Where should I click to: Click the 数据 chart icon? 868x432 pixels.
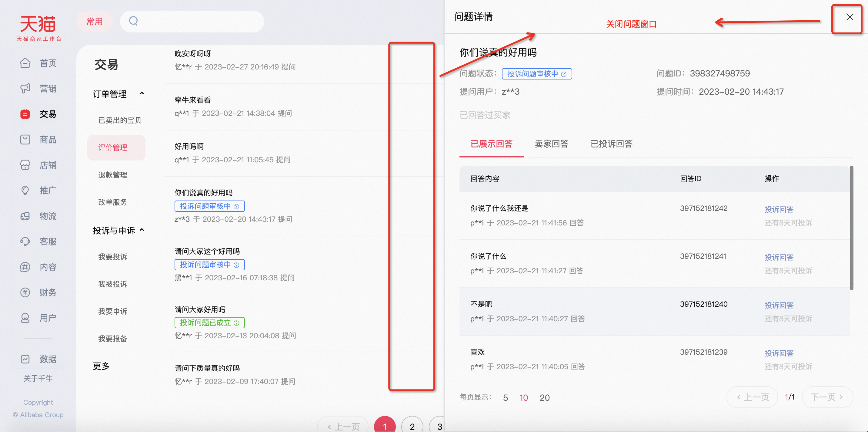pos(25,359)
